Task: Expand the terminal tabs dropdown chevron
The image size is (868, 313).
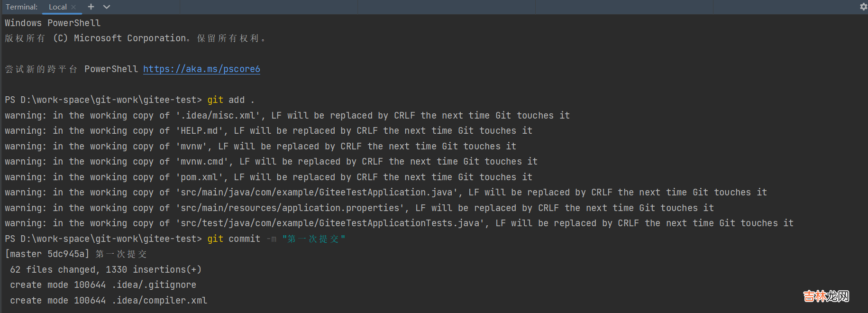Action: 107,7
